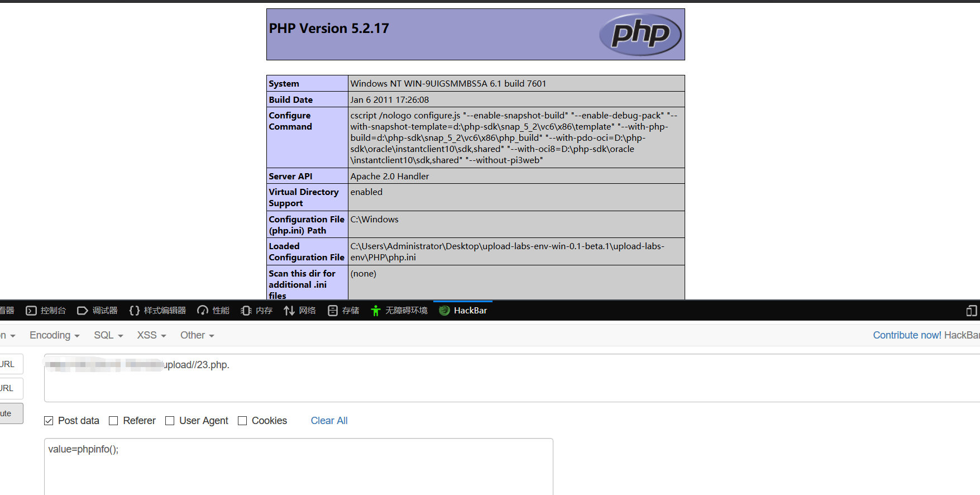980x495 pixels.
Task: Click the HackBar green logo icon
Action: coord(444,311)
